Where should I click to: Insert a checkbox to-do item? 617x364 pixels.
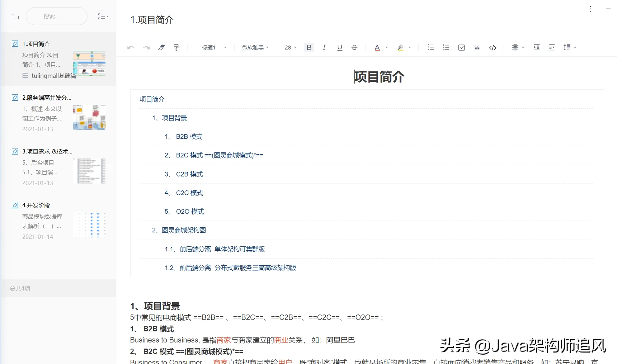(462, 47)
